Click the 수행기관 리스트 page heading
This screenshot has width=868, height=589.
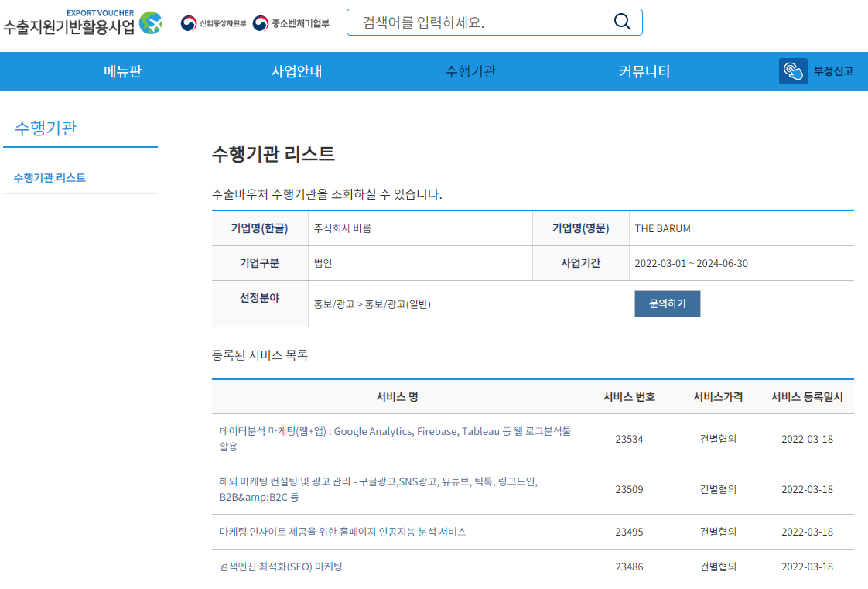point(273,153)
